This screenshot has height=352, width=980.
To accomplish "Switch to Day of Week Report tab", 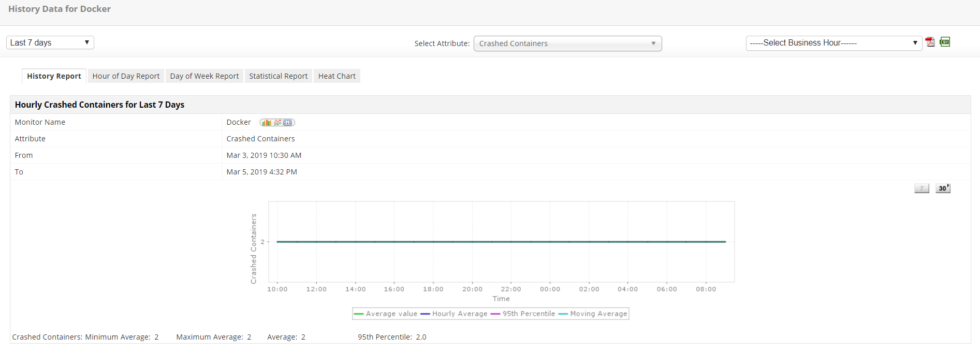I will (204, 76).
